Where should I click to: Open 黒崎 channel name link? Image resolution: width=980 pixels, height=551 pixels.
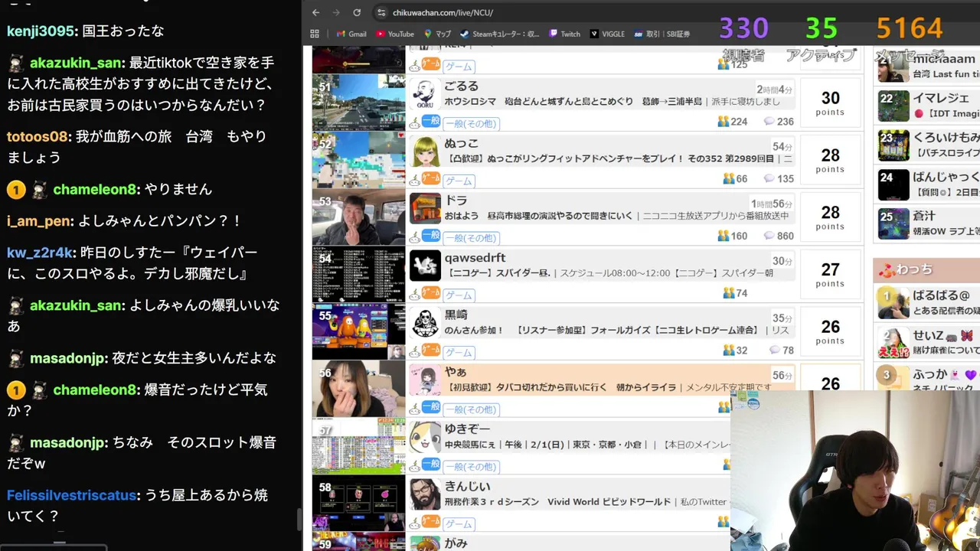point(456,315)
